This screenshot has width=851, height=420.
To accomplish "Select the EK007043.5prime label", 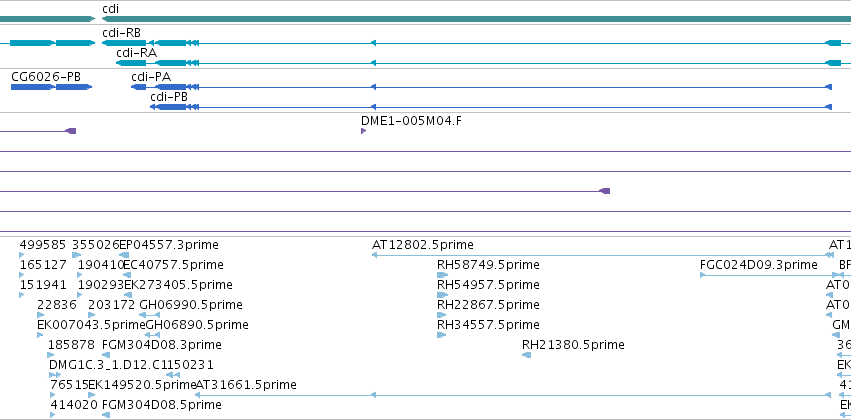I will click(91, 324).
